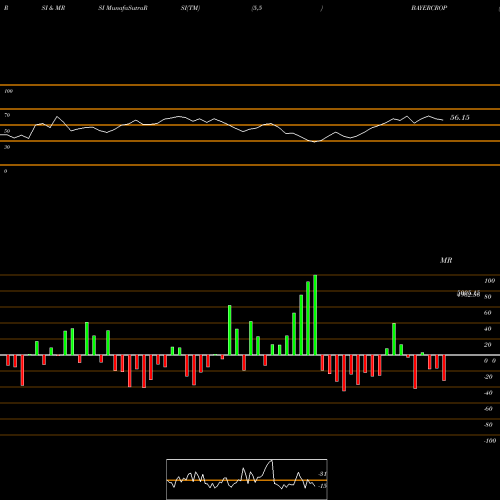Click the tallest green MR histogram bar
Viewport: 500px width, 500px height.
click(315, 315)
